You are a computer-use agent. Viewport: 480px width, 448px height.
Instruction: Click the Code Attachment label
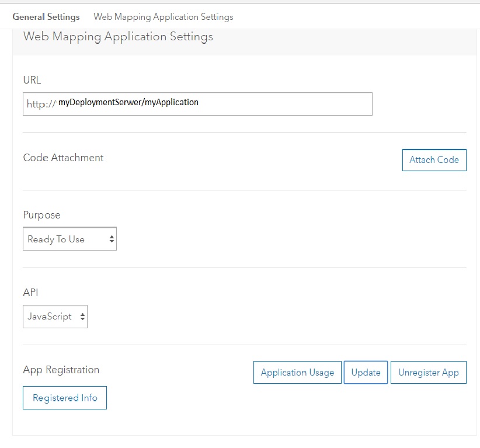[x=64, y=158]
